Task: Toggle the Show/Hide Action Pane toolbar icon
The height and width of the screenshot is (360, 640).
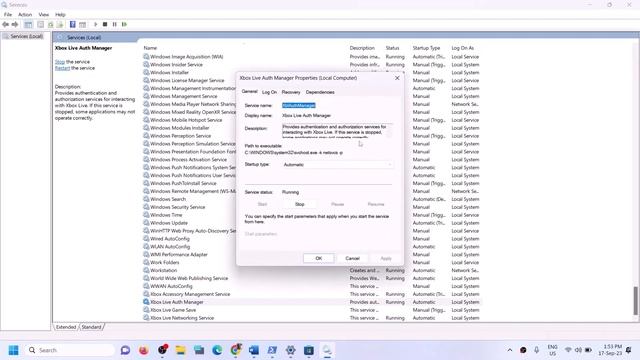Action: click(x=82, y=24)
